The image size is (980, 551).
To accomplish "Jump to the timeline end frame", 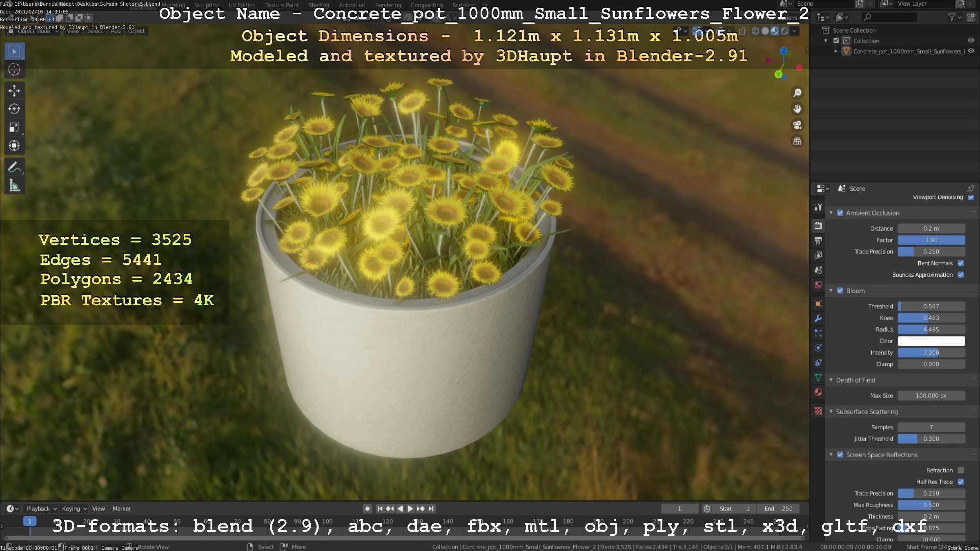I will point(431,509).
